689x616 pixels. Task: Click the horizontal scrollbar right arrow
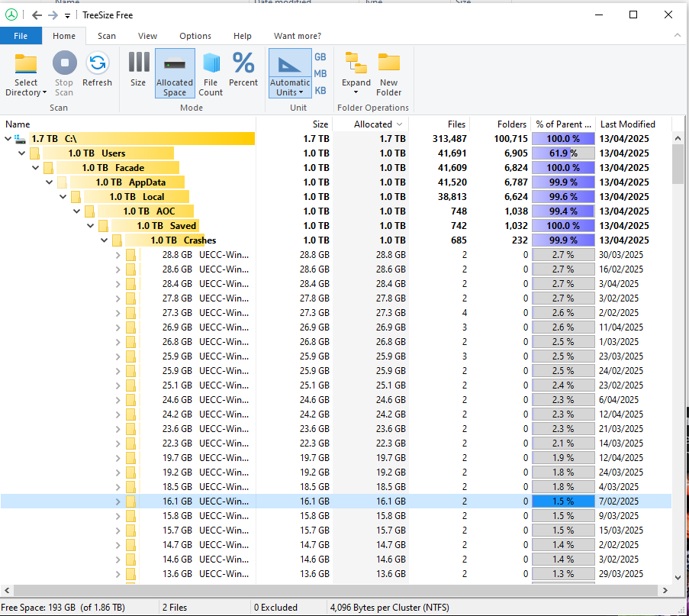point(665,591)
